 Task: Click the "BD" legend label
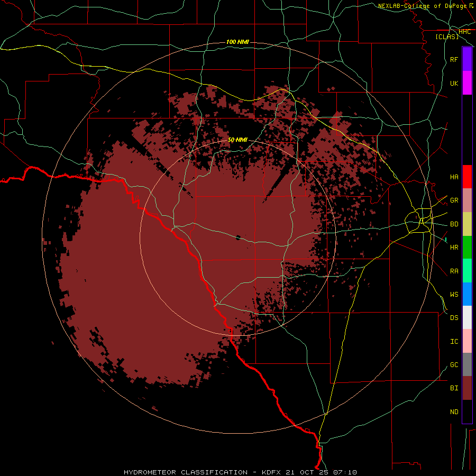pos(454,224)
